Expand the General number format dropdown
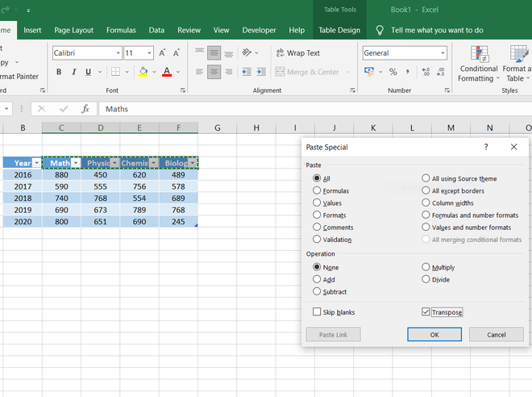Viewport: 532px width, 397px height. click(443, 53)
